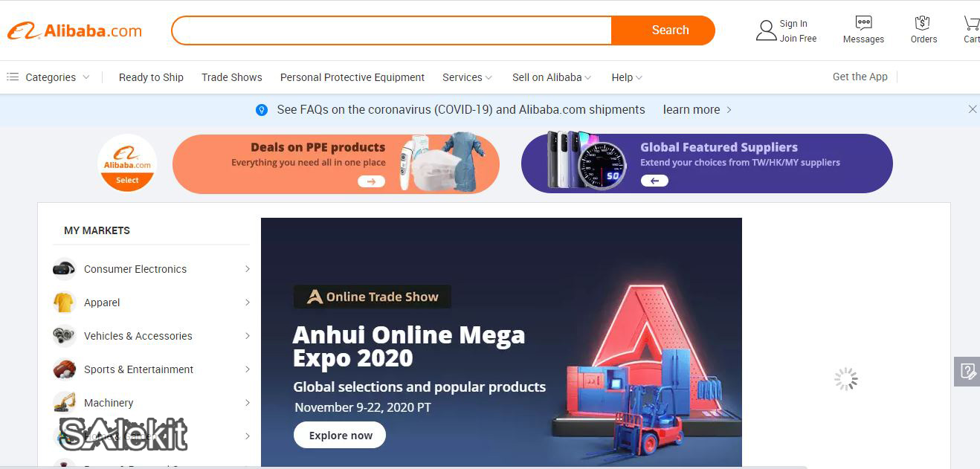Expand the Categories dropdown
The height and width of the screenshot is (469, 980).
point(48,77)
